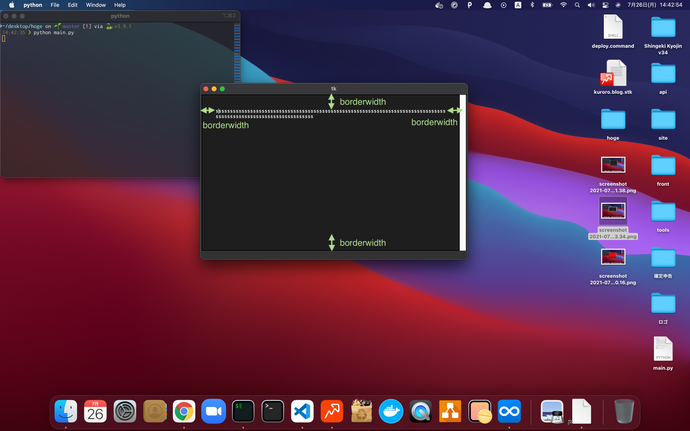
Task: Open the Window menu
Action: (95, 5)
